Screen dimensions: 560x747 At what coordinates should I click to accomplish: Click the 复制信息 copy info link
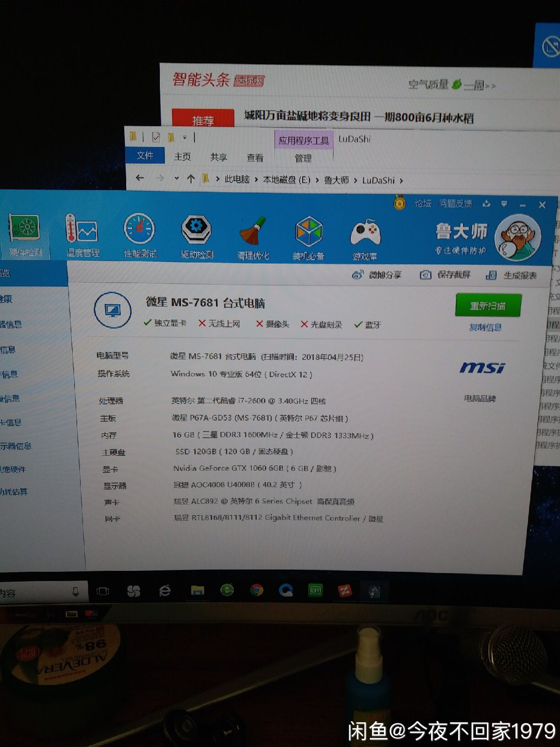click(x=485, y=327)
